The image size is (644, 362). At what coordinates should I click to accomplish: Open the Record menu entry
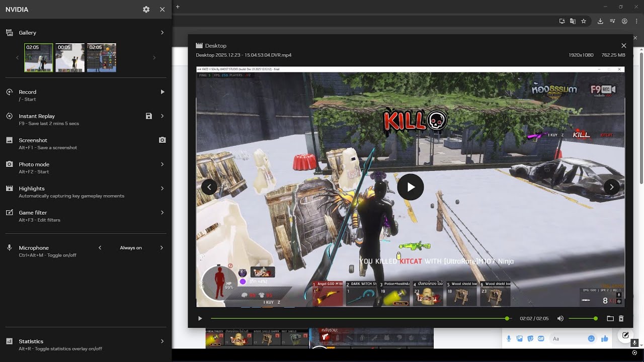pos(86,95)
